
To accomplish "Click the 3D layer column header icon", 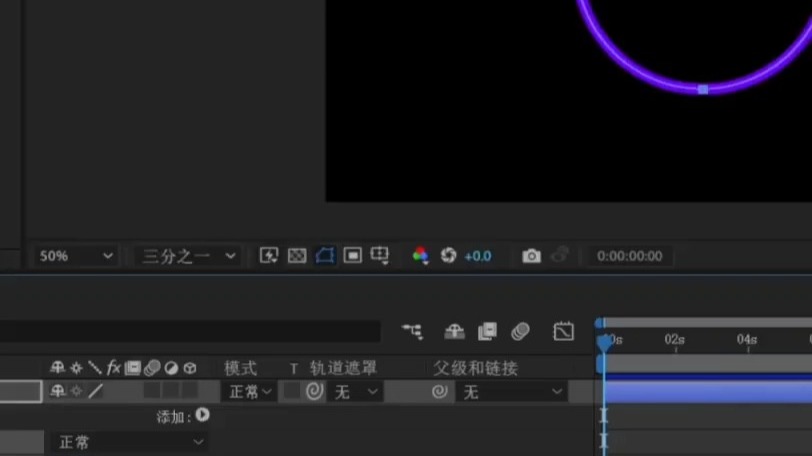I will click(x=190, y=368).
